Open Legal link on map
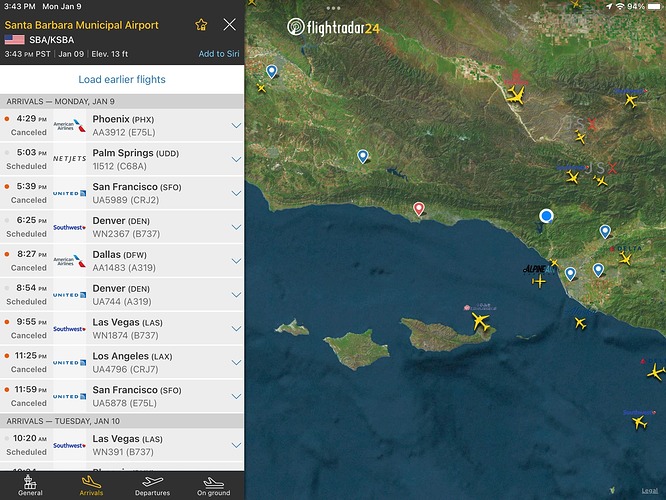Image resolution: width=666 pixels, height=500 pixels. [649, 491]
